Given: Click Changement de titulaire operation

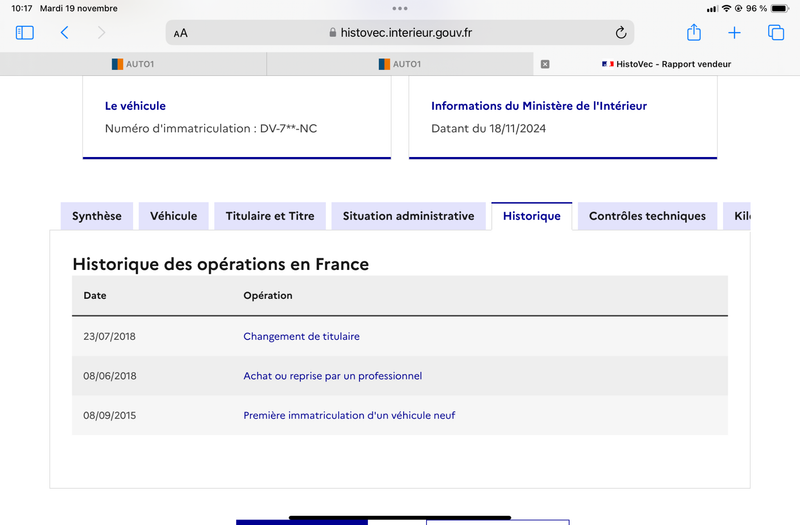Looking at the screenshot, I should pos(302,336).
